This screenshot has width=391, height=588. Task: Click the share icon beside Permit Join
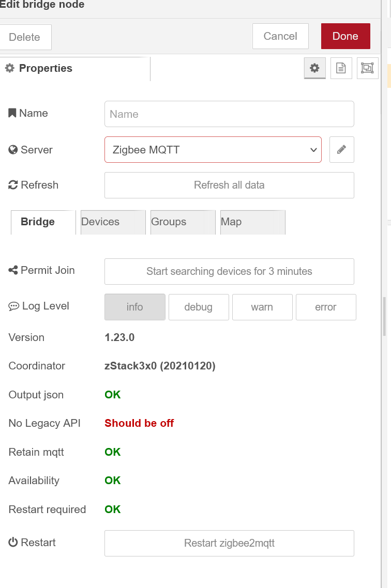pos(12,270)
